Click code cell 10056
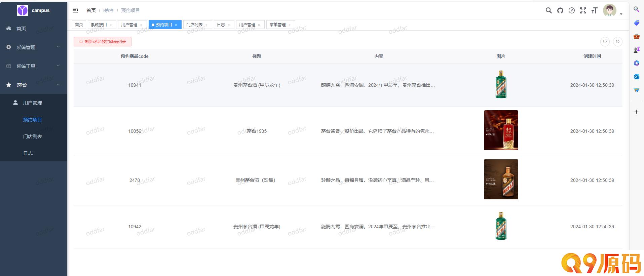Screen dimensions: 644x276 pyautogui.click(x=135, y=131)
